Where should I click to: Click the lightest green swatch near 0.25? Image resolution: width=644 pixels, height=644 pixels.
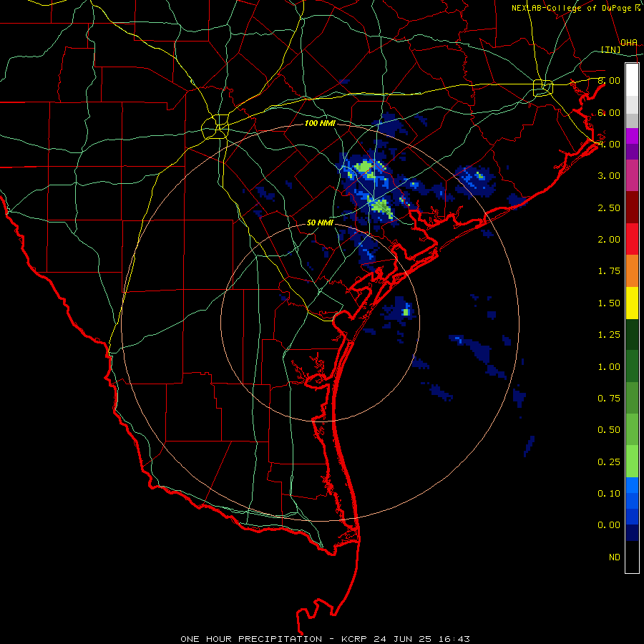(632, 462)
